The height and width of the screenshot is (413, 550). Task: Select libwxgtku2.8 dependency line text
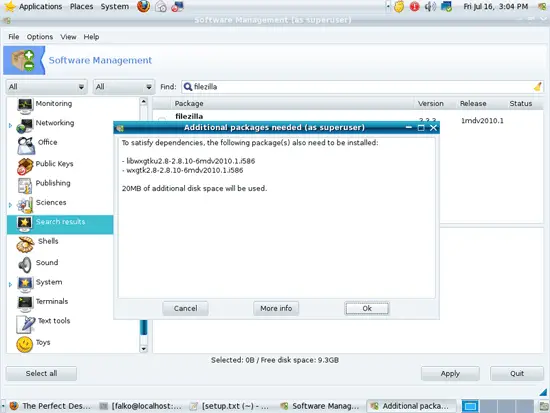pos(188,161)
